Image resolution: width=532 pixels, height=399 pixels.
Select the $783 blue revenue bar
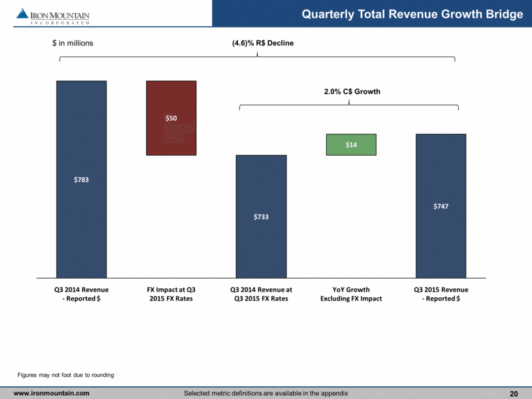[81, 179]
